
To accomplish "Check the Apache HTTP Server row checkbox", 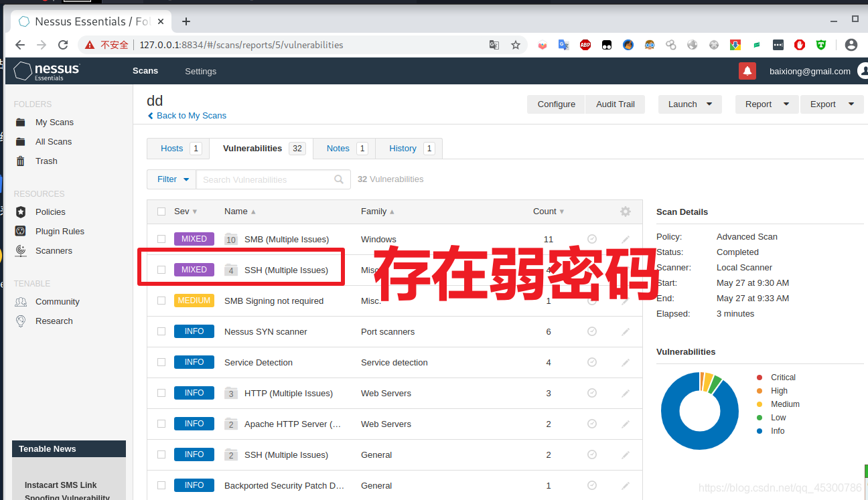I will [x=161, y=424].
